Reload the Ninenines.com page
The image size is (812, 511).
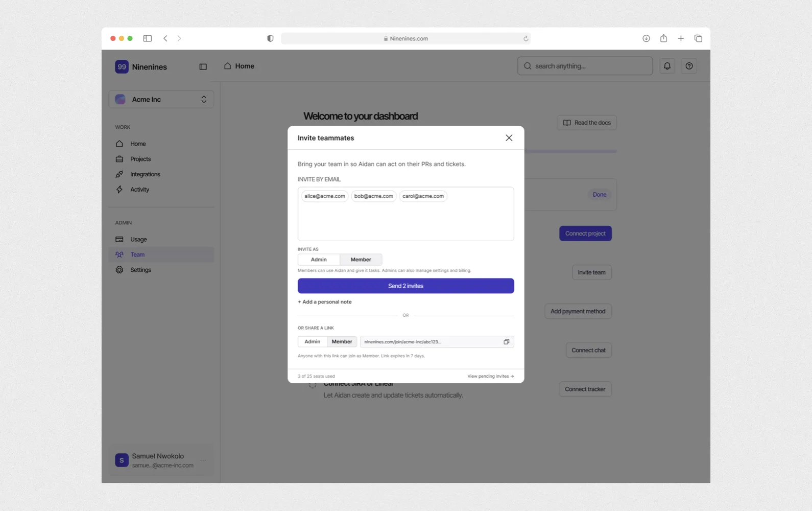click(526, 38)
